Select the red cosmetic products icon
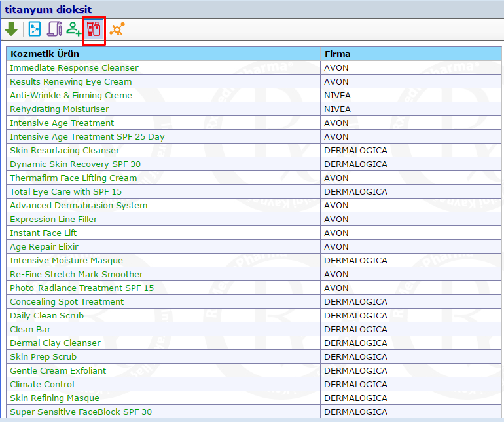504x422 pixels. click(x=94, y=29)
